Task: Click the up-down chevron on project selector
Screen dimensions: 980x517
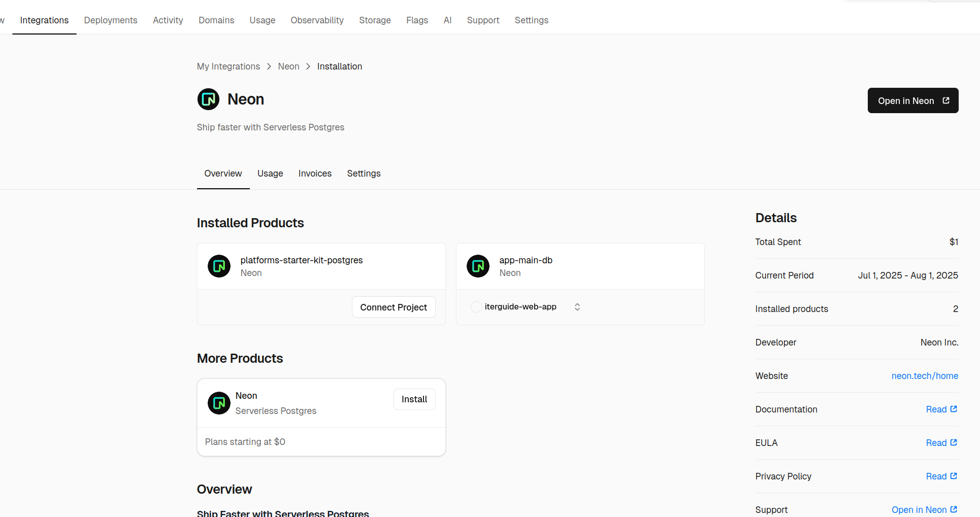Action: pyautogui.click(x=577, y=307)
